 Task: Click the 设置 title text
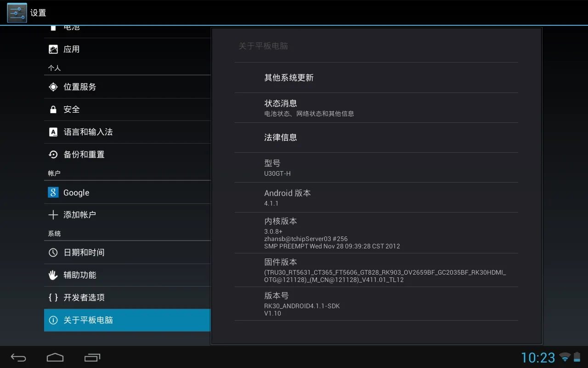click(x=38, y=13)
